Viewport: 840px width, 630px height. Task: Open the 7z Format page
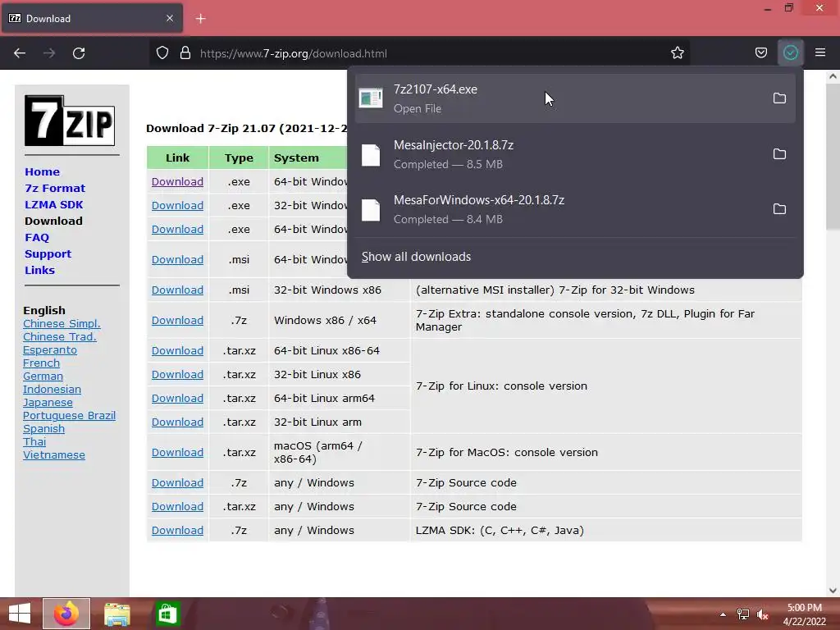point(55,188)
